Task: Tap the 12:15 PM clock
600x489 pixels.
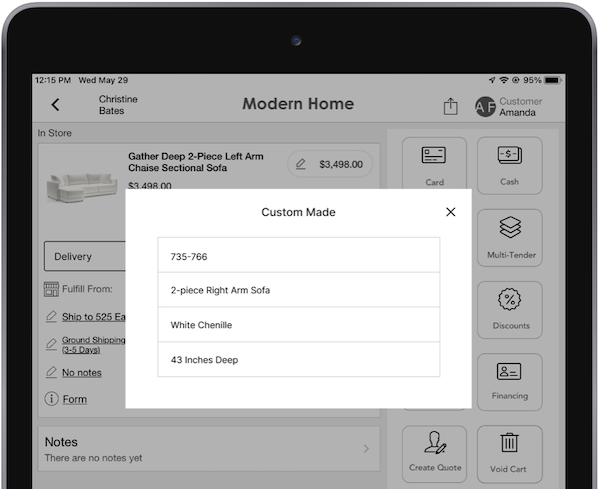Action: tap(53, 80)
